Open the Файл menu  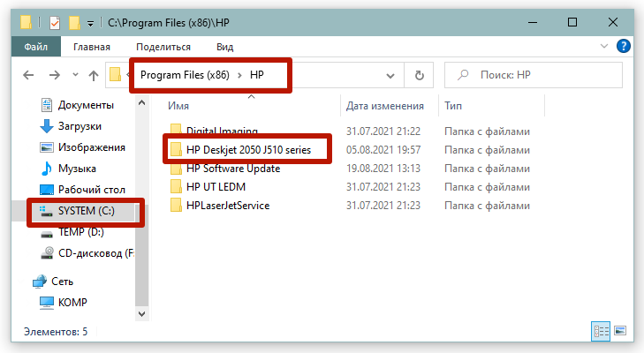click(36, 47)
